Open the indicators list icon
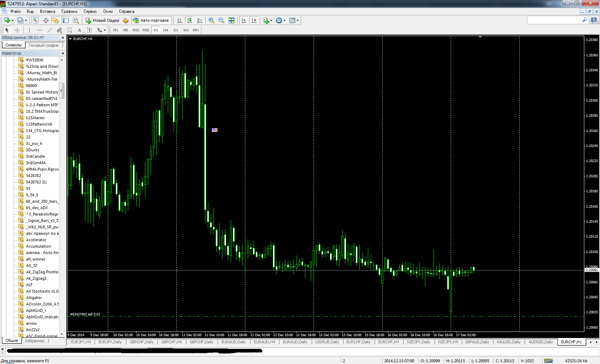This screenshot has height=364, width=600. pyautogui.click(x=266, y=20)
